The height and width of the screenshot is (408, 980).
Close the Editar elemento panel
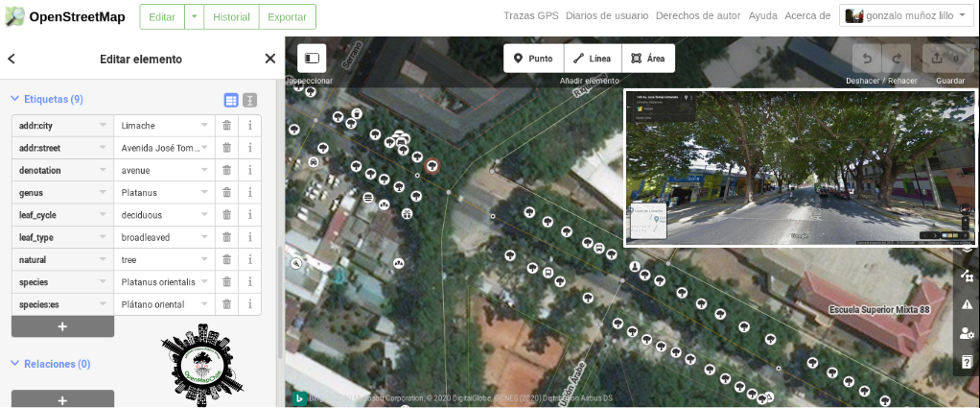pos(269,60)
